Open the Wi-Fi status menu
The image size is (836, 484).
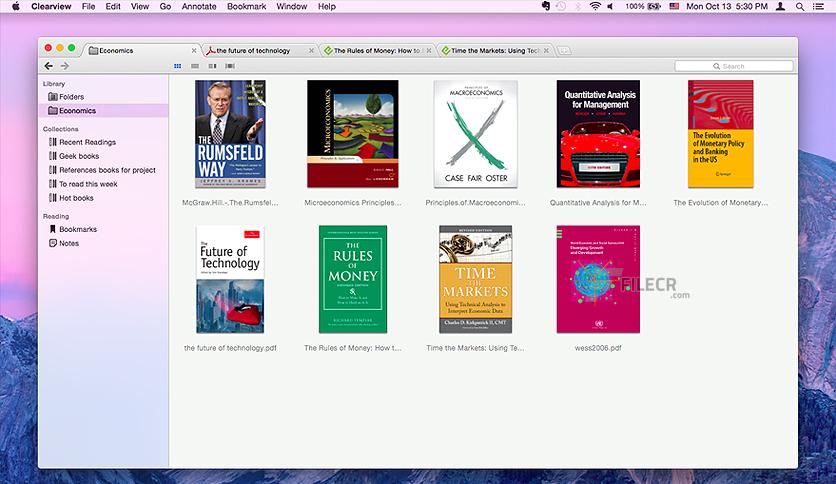[x=595, y=6]
